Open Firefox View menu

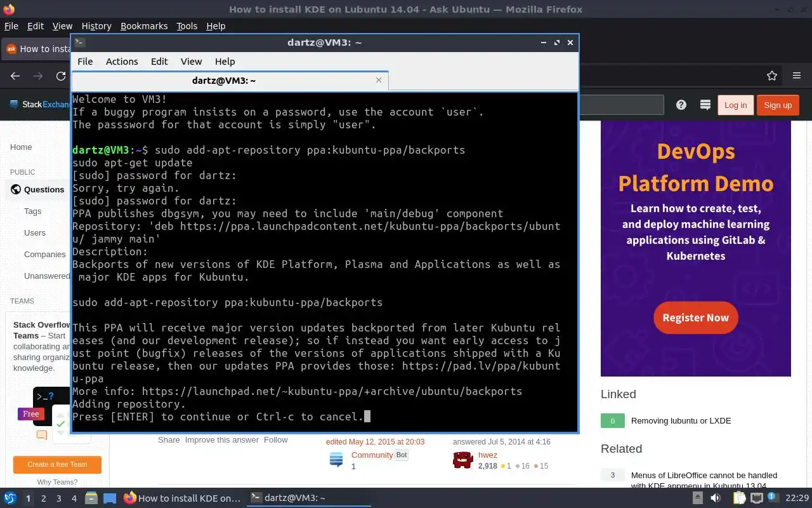[x=62, y=26]
